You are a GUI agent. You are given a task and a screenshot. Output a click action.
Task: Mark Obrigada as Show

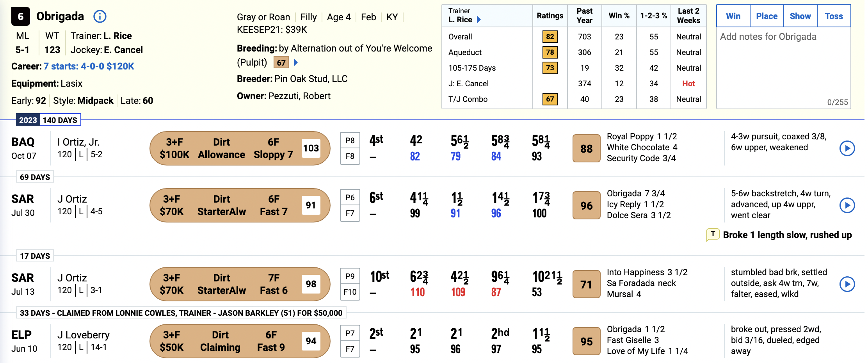pos(800,16)
